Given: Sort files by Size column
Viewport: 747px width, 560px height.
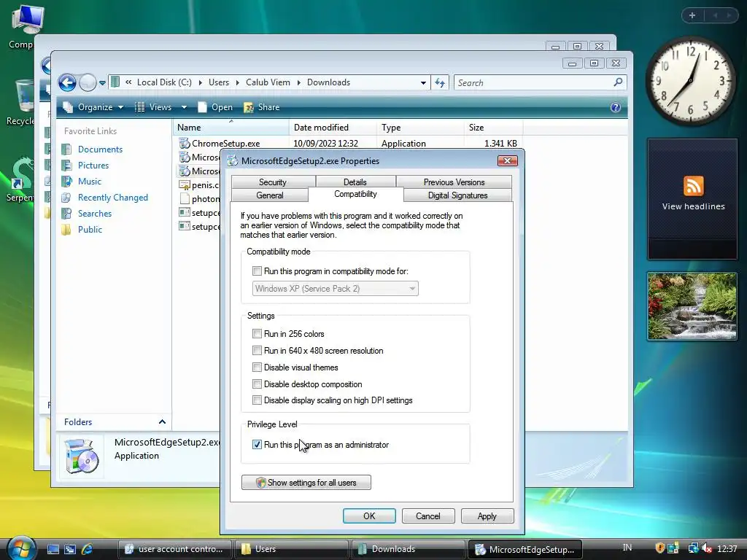Looking at the screenshot, I should pyautogui.click(x=494, y=128).
